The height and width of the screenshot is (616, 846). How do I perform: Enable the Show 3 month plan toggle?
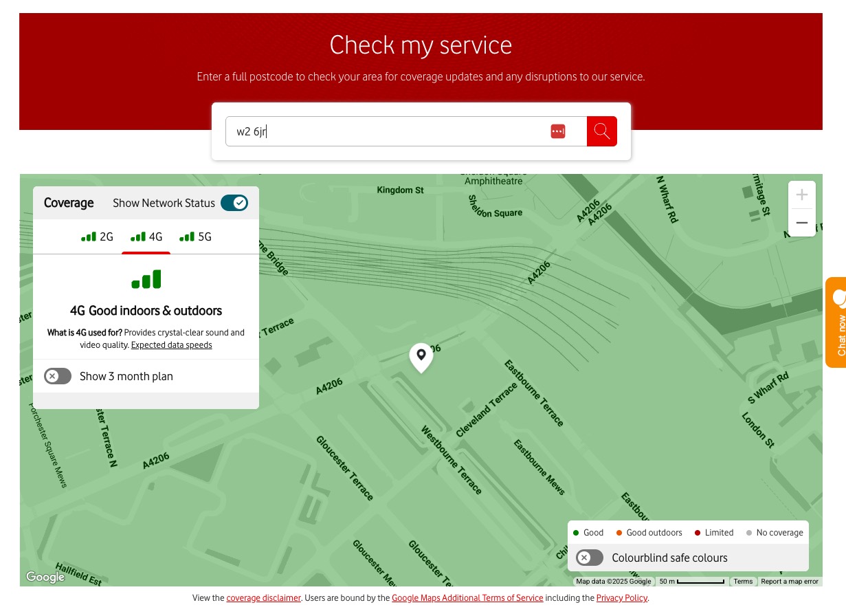58,376
